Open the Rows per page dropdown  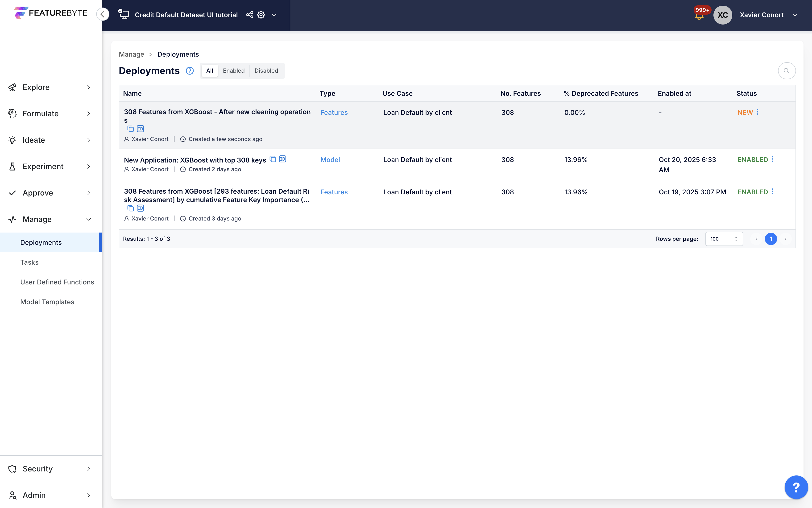click(724, 239)
